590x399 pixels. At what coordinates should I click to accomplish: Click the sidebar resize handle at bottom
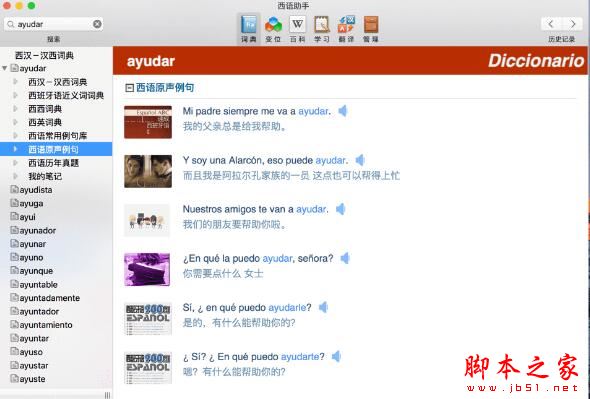click(108, 395)
